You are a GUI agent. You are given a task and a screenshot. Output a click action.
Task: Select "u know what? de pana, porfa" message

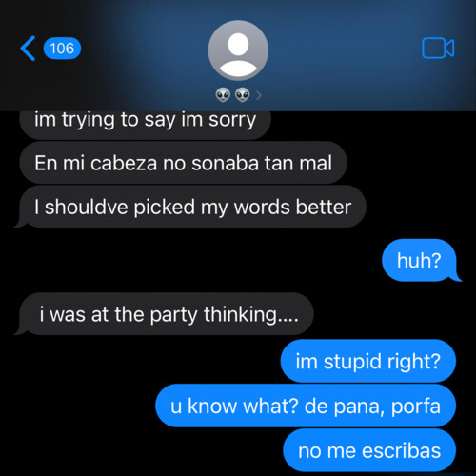tap(306, 406)
